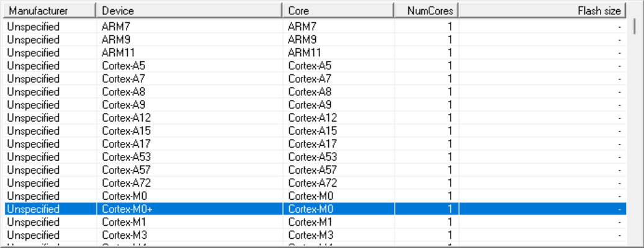Select the ARM9 device row
The image size is (644, 248).
[x=315, y=40]
